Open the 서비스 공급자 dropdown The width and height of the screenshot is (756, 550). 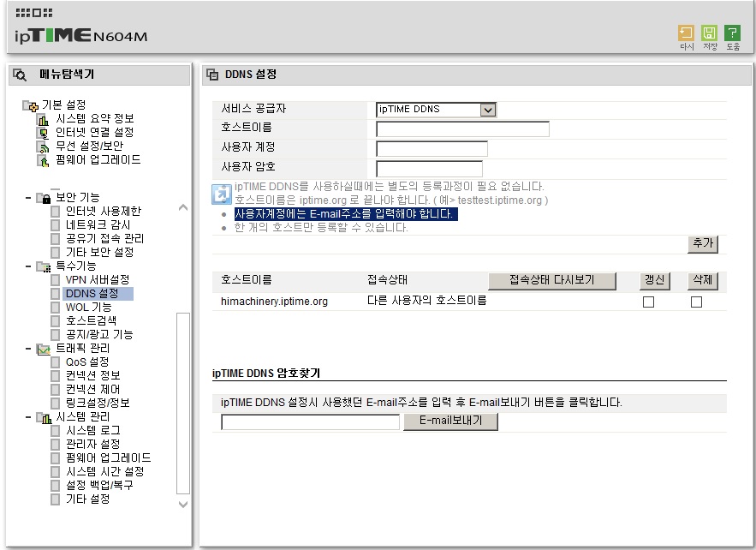436,110
